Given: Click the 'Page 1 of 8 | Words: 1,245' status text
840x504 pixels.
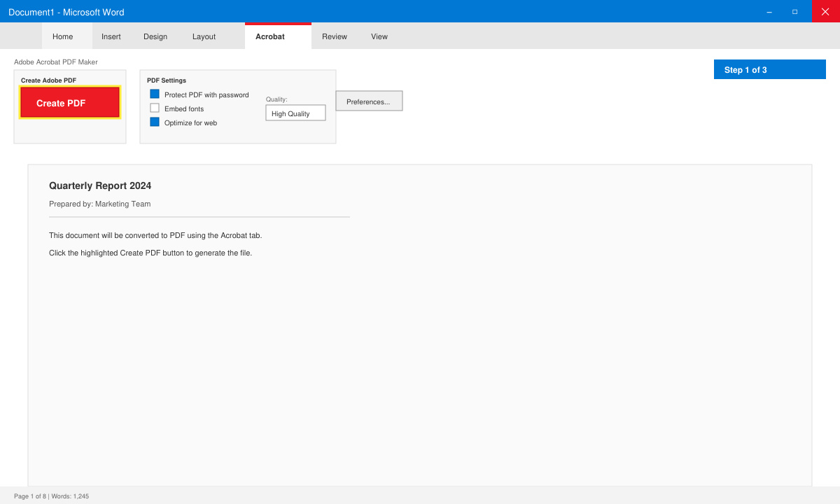Looking at the screenshot, I should [51, 496].
